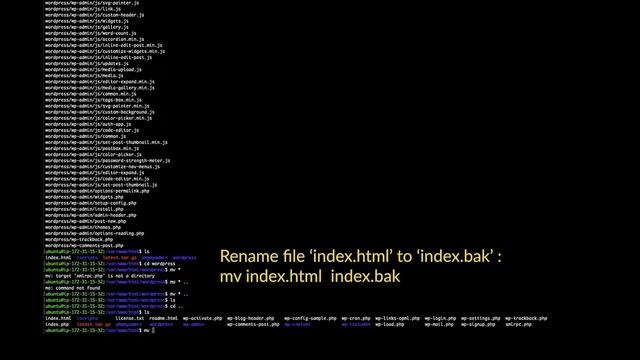
Task: Select the 'js/postbox.min.js' line
Action: (x=92, y=148)
